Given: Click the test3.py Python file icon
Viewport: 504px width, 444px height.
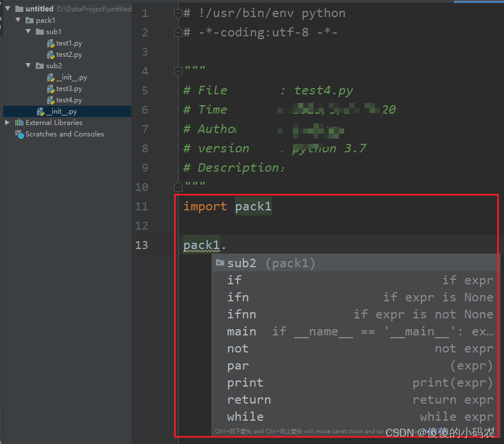Looking at the screenshot, I should 51,89.
